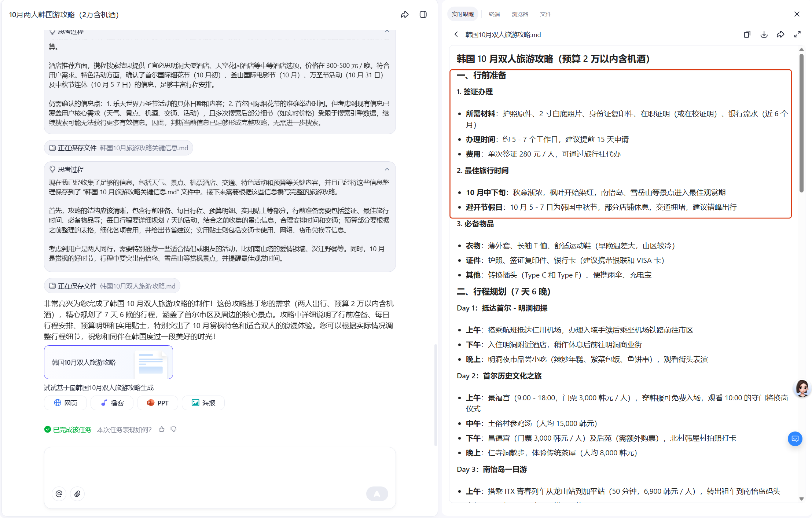Open the saved file 韩国10月旅游攻略关键信息.md chip
812x518 pixels.
(119, 148)
